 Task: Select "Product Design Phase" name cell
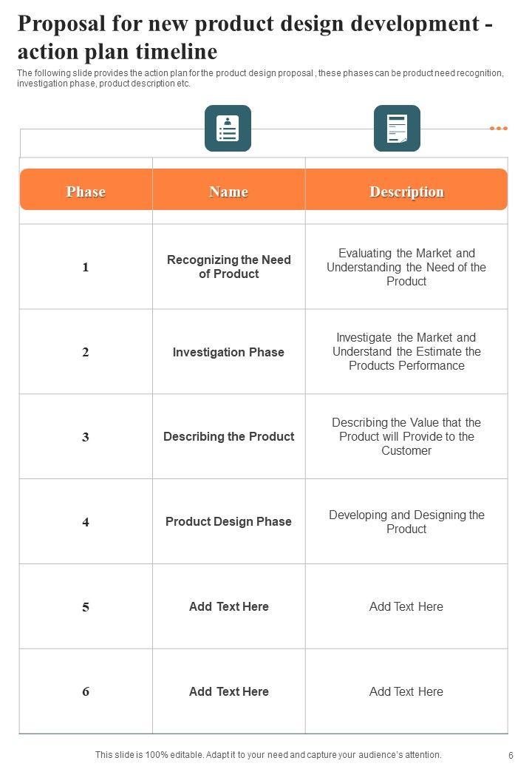coord(228,521)
